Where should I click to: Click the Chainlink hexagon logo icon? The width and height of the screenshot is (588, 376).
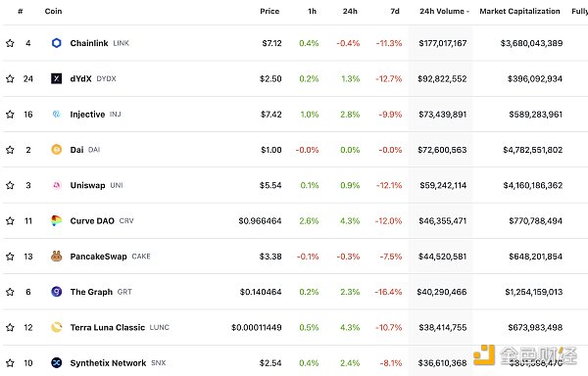click(56, 43)
